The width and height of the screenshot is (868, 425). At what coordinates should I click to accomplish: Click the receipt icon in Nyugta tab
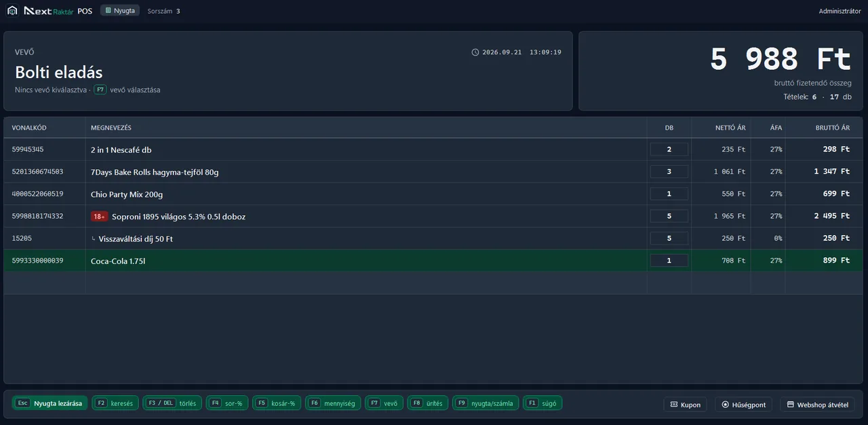pyautogui.click(x=108, y=11)
